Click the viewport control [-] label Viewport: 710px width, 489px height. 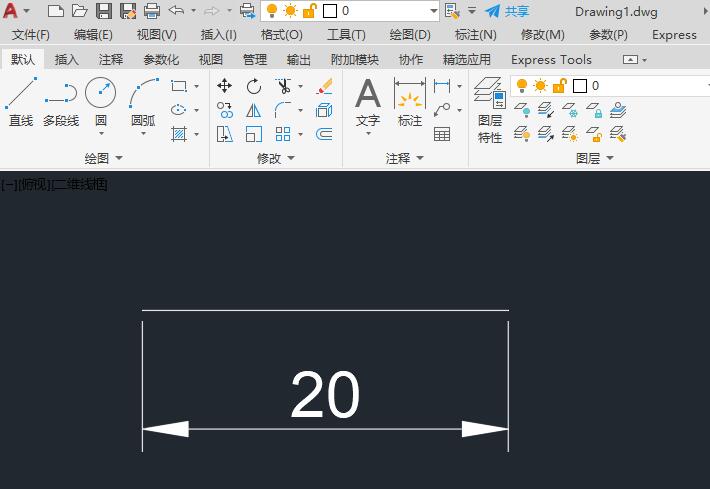coord(8,184)
